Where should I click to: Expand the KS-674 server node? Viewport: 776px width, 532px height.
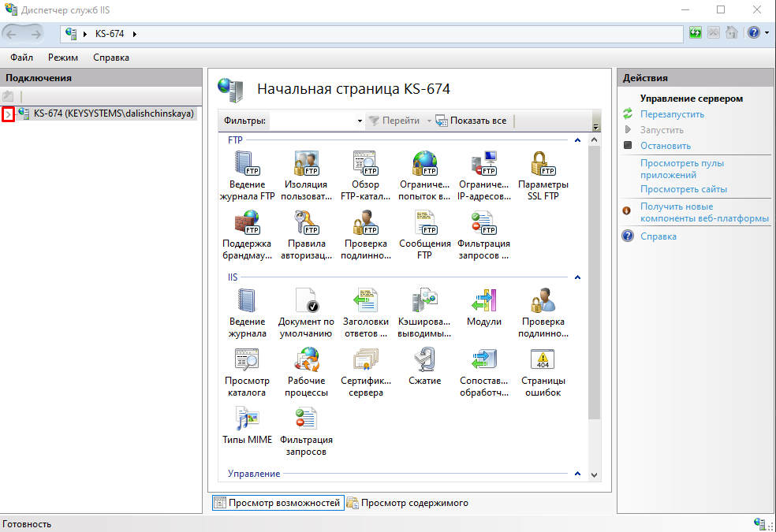tap(7, 113)
